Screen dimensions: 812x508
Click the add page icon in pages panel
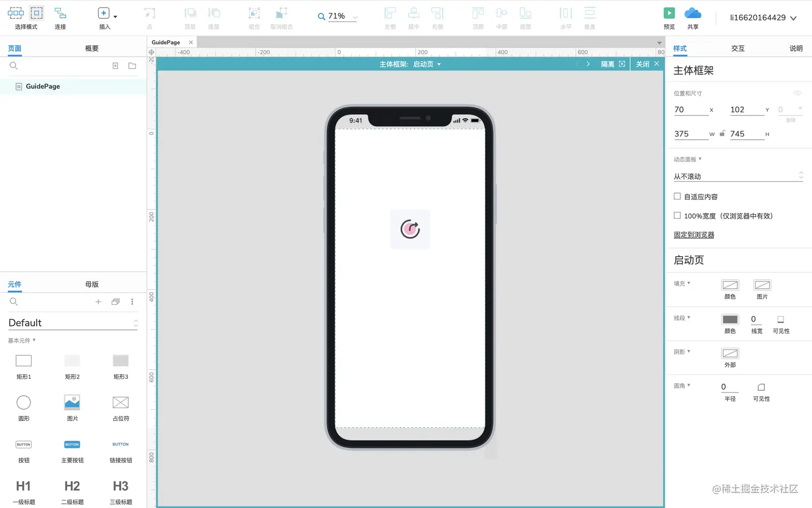115,66
